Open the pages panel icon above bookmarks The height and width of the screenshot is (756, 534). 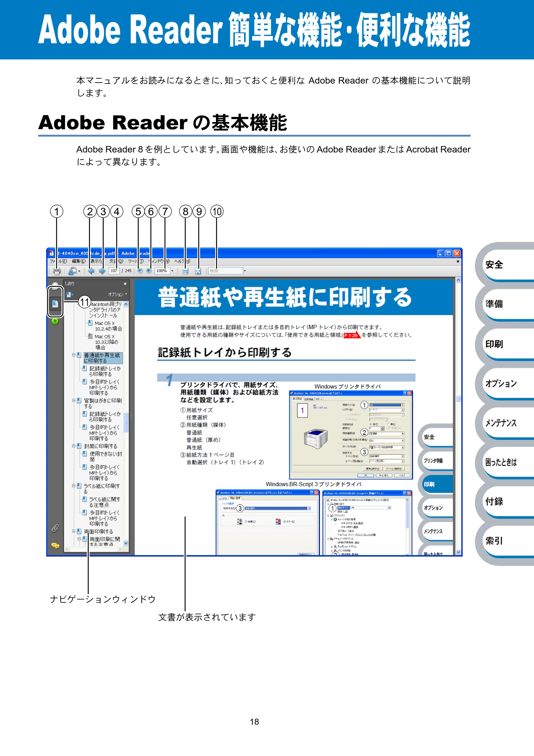(55, 286)
